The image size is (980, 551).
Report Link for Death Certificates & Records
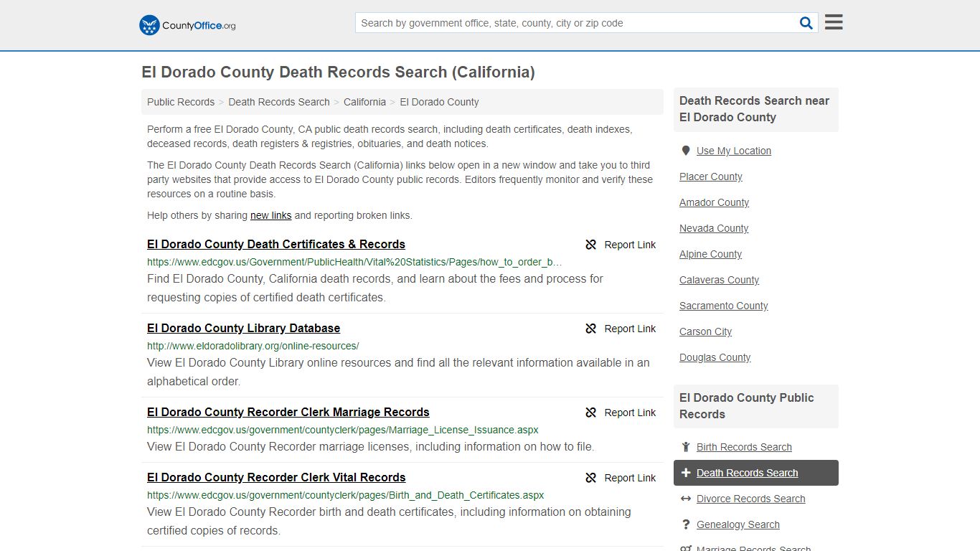(621, 245)
